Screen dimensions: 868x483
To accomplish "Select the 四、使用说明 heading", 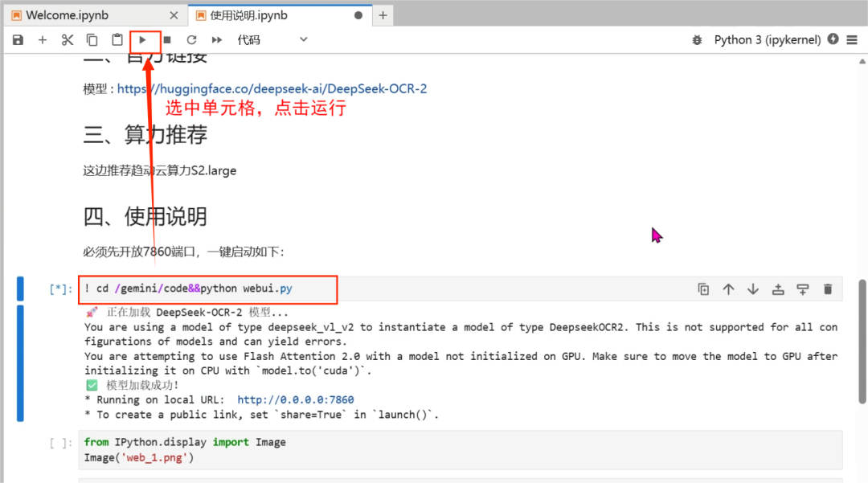I will coord(145,216).
